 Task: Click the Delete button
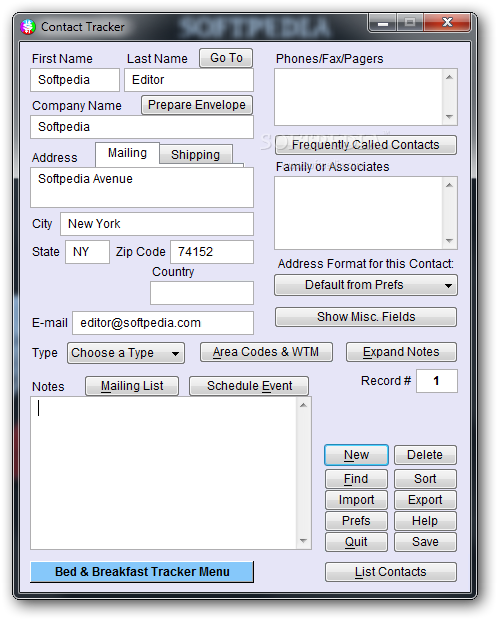(425, 455)
